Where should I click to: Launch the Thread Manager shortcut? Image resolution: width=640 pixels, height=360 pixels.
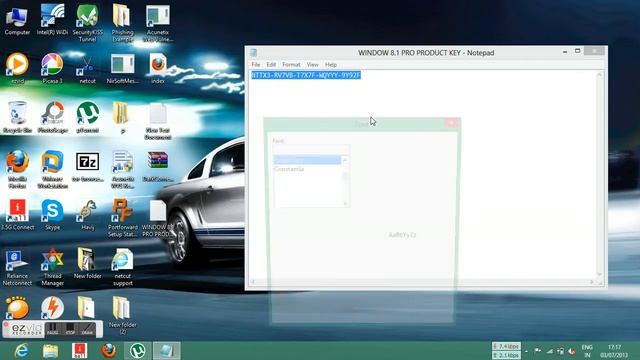(x=52, y=267)
